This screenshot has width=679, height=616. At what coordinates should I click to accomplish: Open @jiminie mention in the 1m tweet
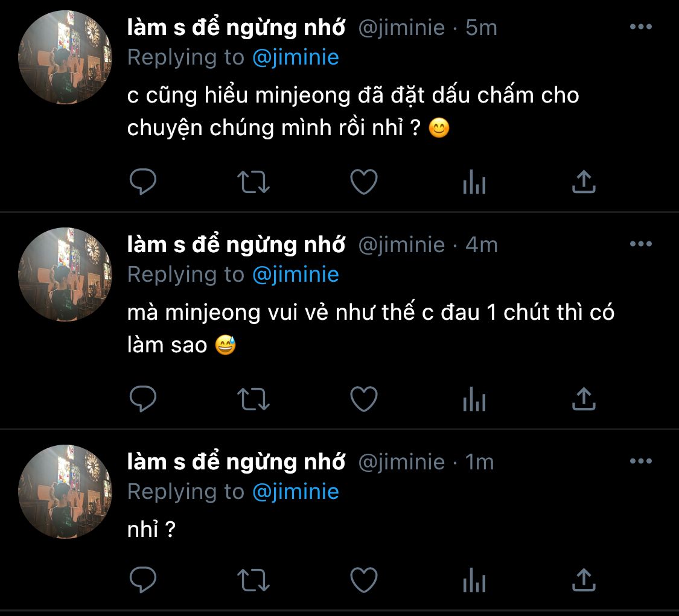click(x=296, y=492)
